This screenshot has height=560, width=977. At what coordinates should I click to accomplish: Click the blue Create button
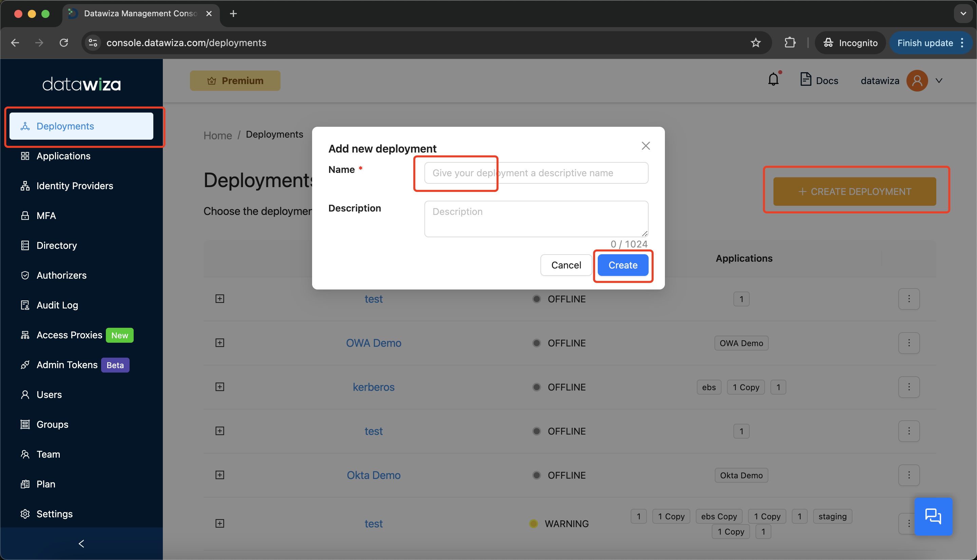click(x=622, y=265)
